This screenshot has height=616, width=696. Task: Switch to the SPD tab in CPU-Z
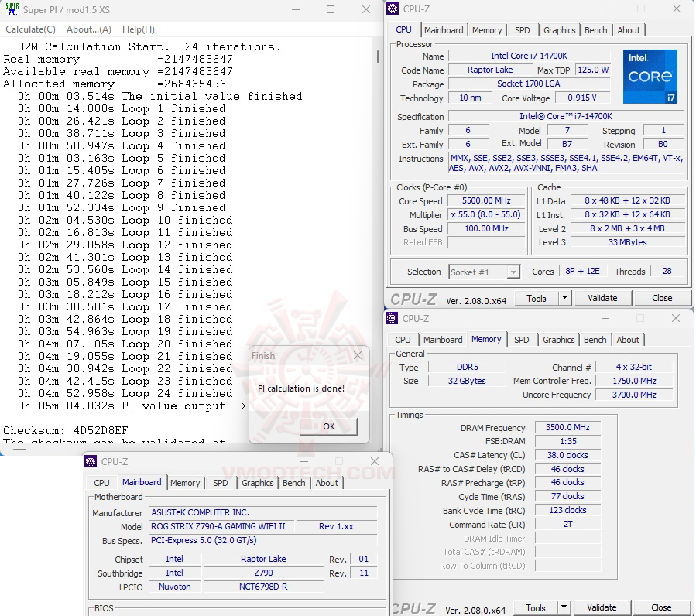(523, 29)
